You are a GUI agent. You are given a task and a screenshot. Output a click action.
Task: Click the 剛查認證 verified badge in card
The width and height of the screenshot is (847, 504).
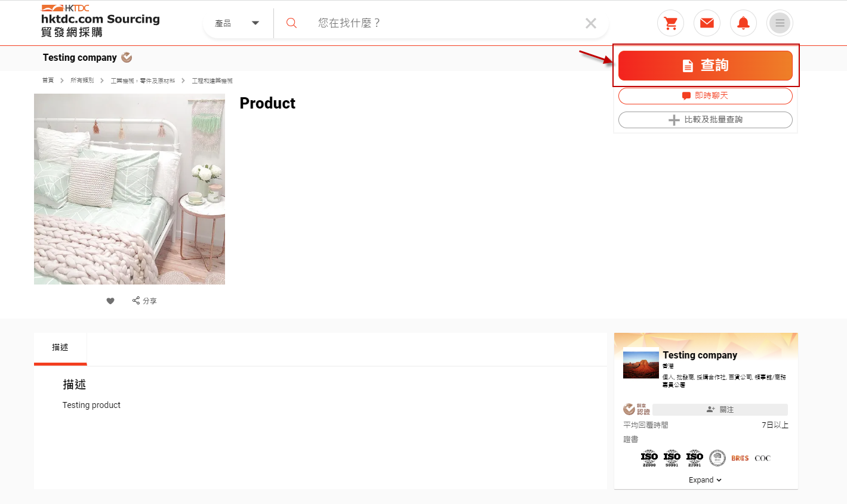tap(636, 409)
